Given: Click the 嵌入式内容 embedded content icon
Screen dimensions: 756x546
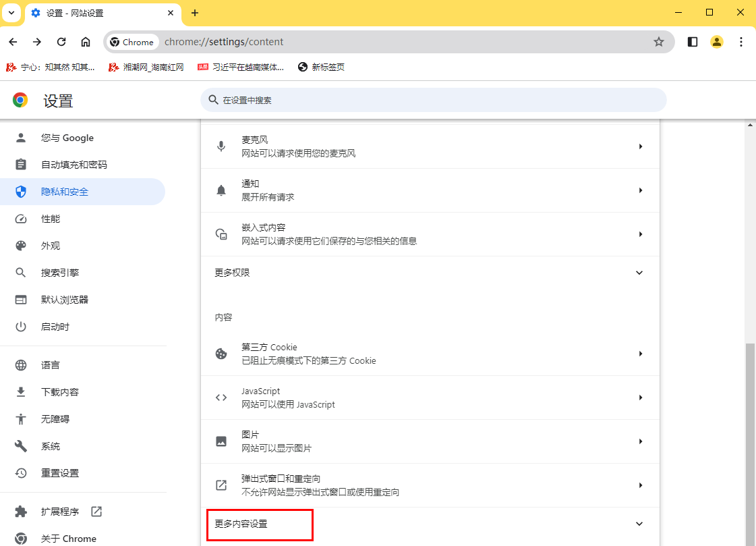Looking at the screenshot, I should click(x=221, y=234).
